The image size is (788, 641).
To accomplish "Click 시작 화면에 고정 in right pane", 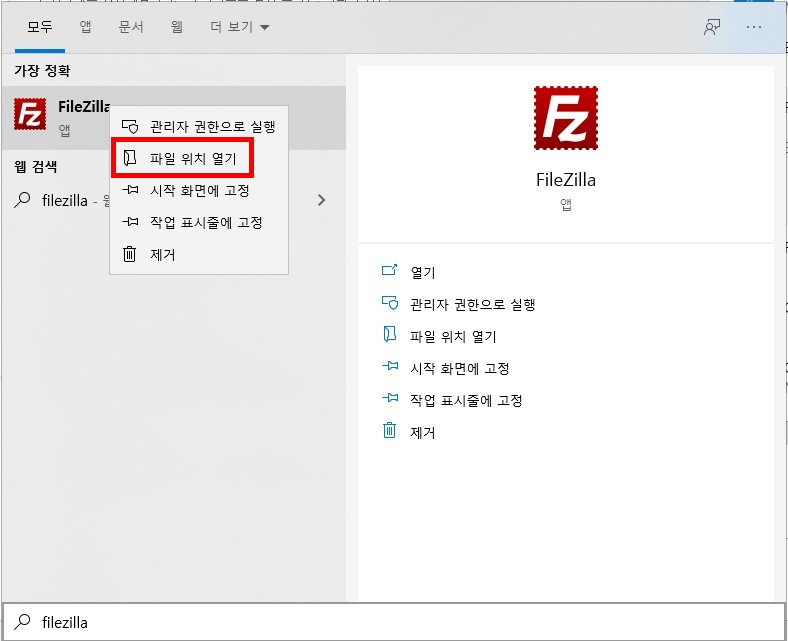I will pos(460,369).
